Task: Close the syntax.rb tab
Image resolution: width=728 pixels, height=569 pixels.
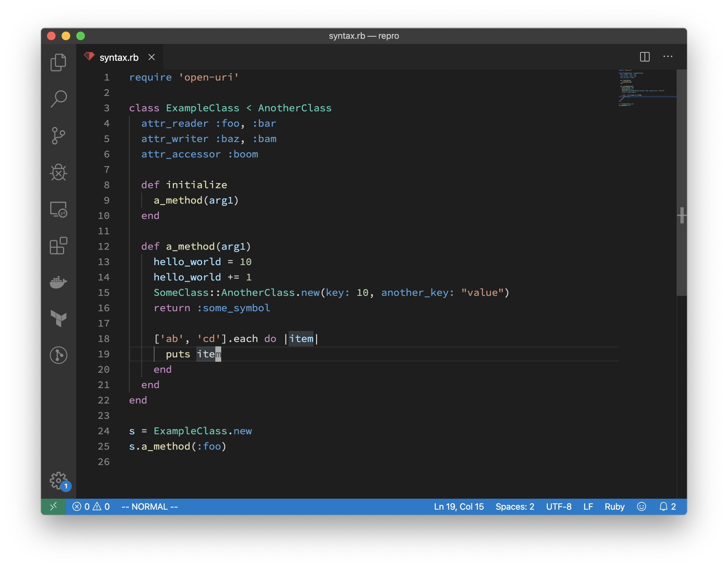Action: click(x=152, y=57)
